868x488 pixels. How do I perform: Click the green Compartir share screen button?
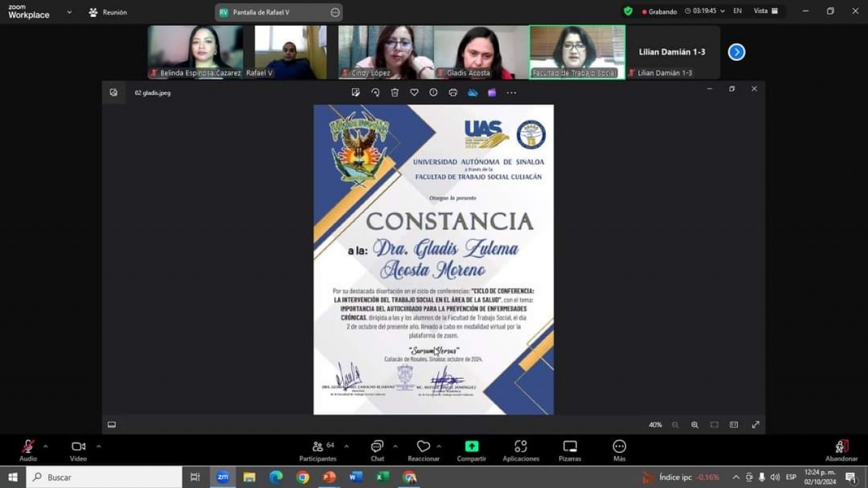tap(471, 449)
